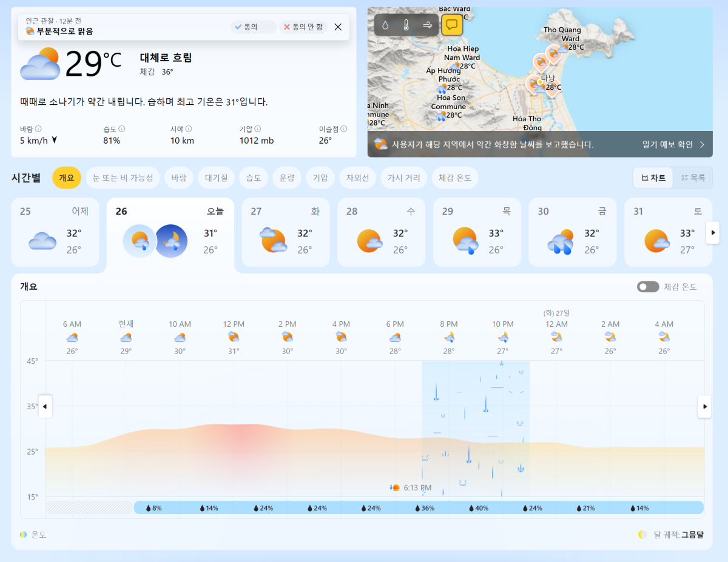Click the 동의 agree button
This screenshot has width=728, height=562.
[254, 27]
